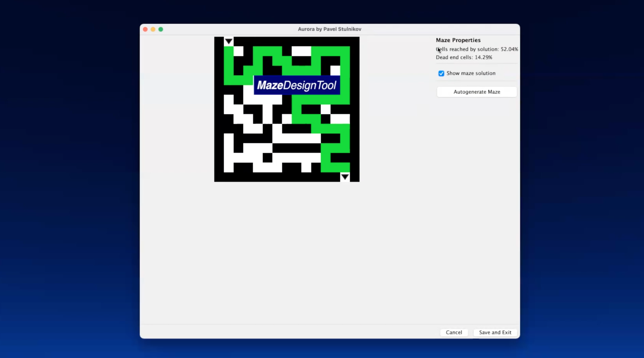The height and width of the screenshot is (358, 644).
Task: Click the small white cell above the logo's right edge
Action: click(x=335, y=71)
